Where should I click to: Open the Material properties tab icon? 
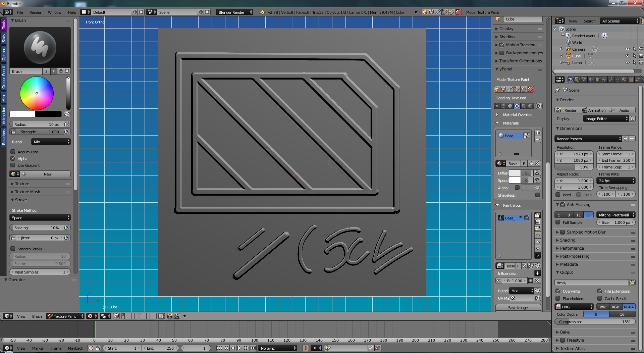coord(624,80)
